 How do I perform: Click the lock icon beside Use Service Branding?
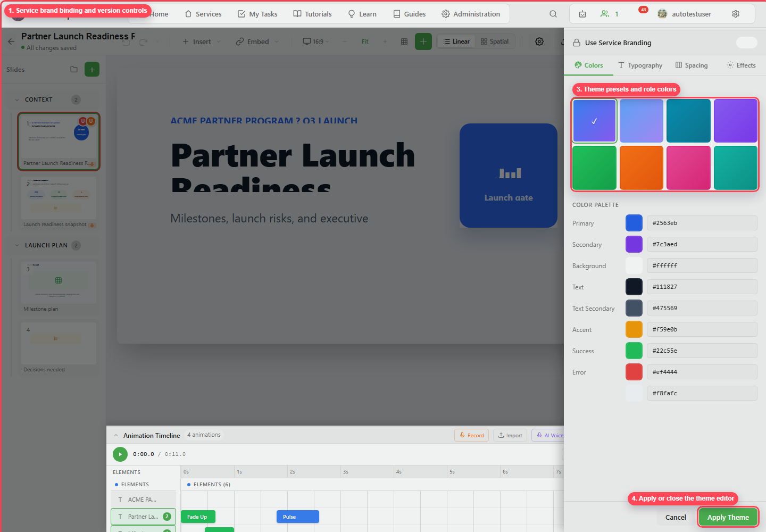tap(577, 43)
